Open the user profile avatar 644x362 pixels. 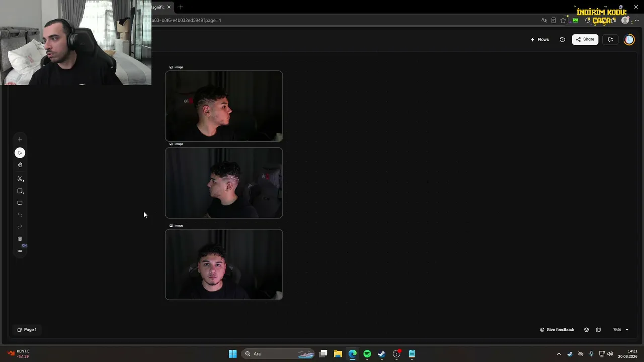click(x=629, y=39)
